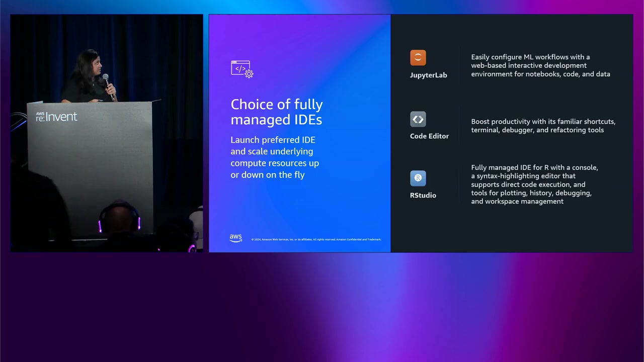The height and width of the screenshot is (362, 644).
Task: Click the gray podium front panel
Action: [91, 161]
